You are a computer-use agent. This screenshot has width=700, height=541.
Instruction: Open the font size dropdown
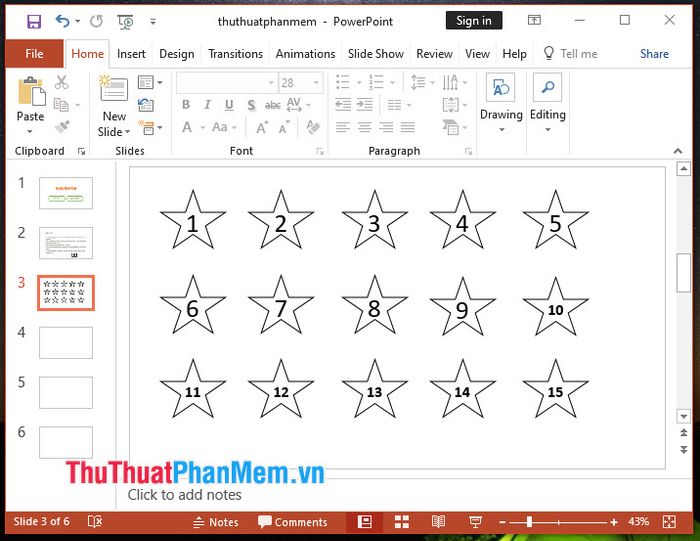pos(317,83)
